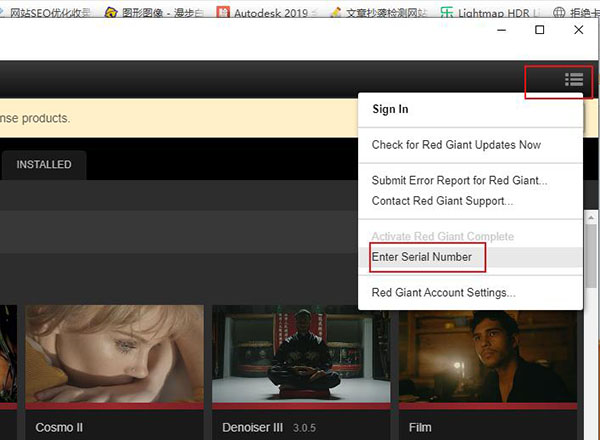Open the Lightmap HDR browser bookmark
Viewport: 600px width, 440px height.
490,13
